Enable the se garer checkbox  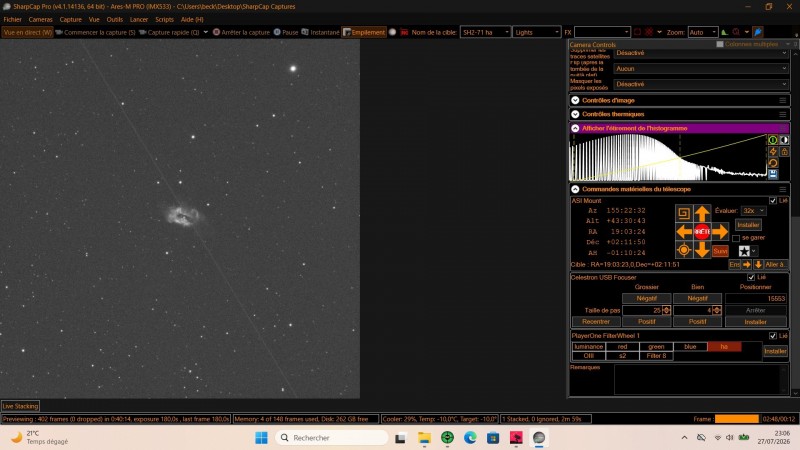tap(736, 238)
